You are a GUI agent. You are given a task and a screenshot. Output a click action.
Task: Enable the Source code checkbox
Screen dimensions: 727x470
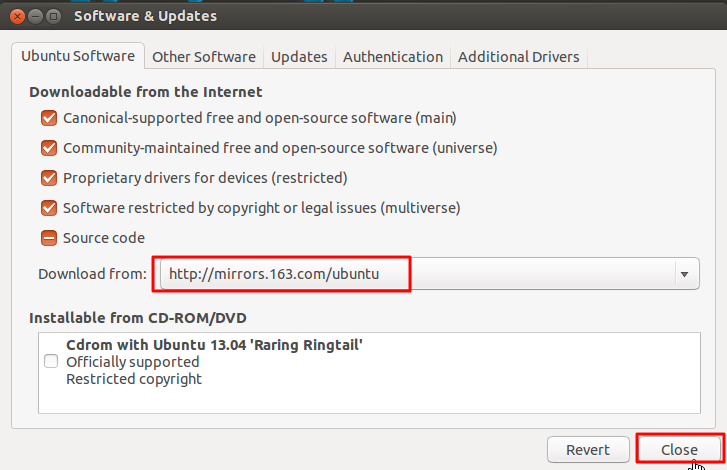click(x=48, y=238)
